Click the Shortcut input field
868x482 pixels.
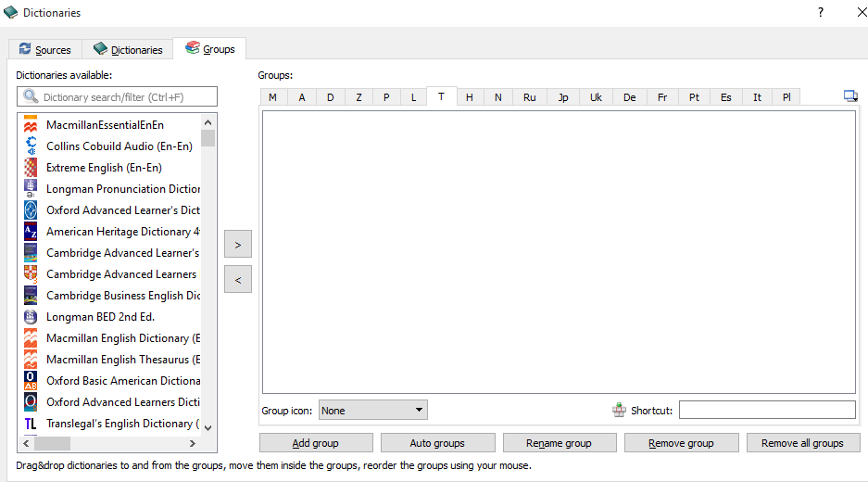coord(767,410)
